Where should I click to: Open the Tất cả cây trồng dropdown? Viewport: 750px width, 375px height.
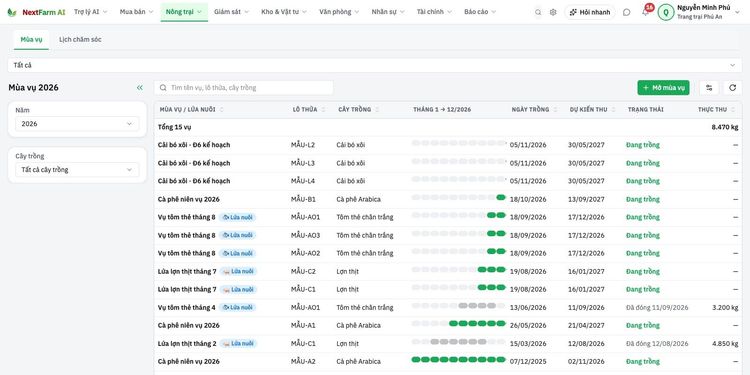(77, 170)
